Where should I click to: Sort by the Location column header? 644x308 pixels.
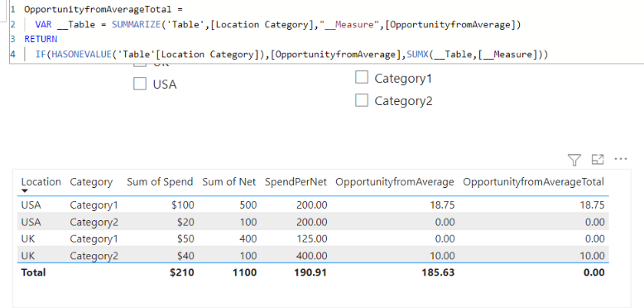pos(41,181)
